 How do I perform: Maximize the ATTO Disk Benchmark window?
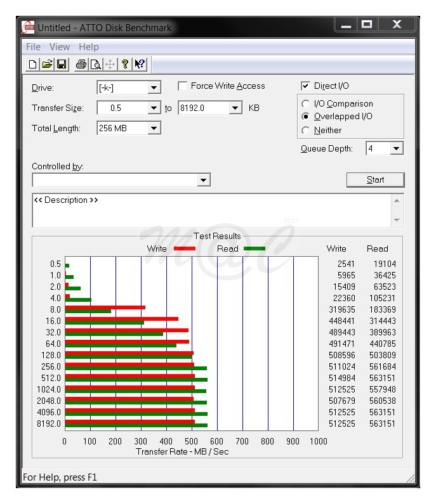point(367,25)
